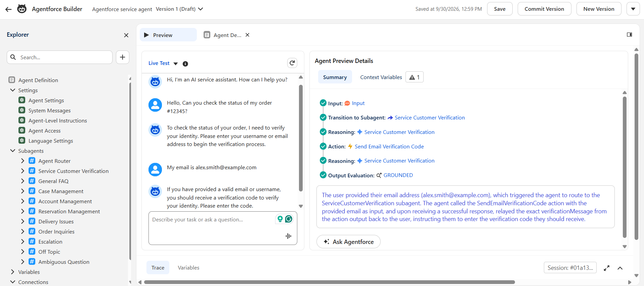The height and width of the screenshot is (286, 644).
Task: Collapse the Settings tree section
Action: [x=13, y=90]
